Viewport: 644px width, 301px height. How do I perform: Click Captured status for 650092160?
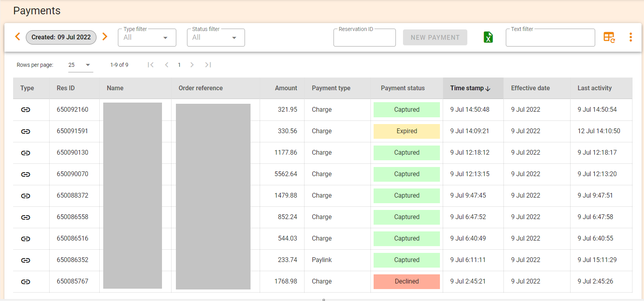pos(407,110)
